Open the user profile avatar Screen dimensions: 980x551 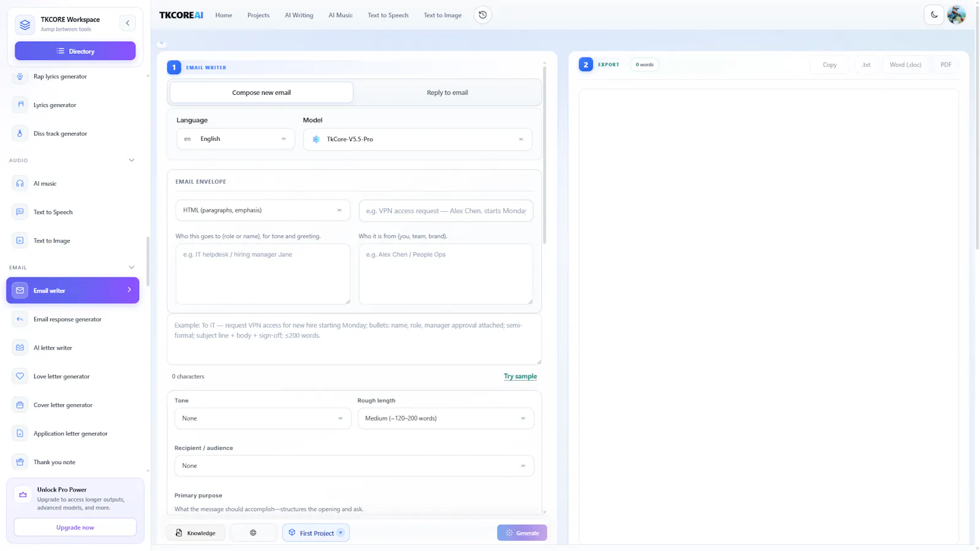click(x=956, y=15)
